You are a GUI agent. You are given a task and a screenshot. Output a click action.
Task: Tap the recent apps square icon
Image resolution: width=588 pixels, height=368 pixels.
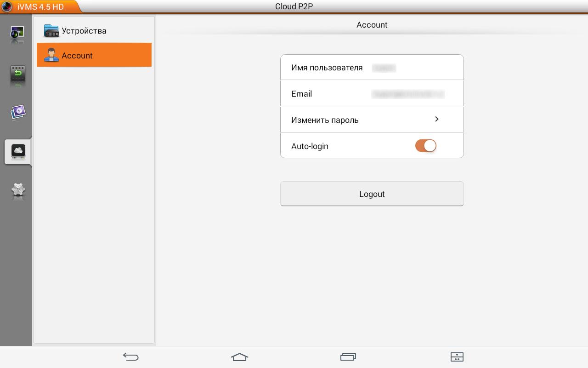tap(348, 357)
